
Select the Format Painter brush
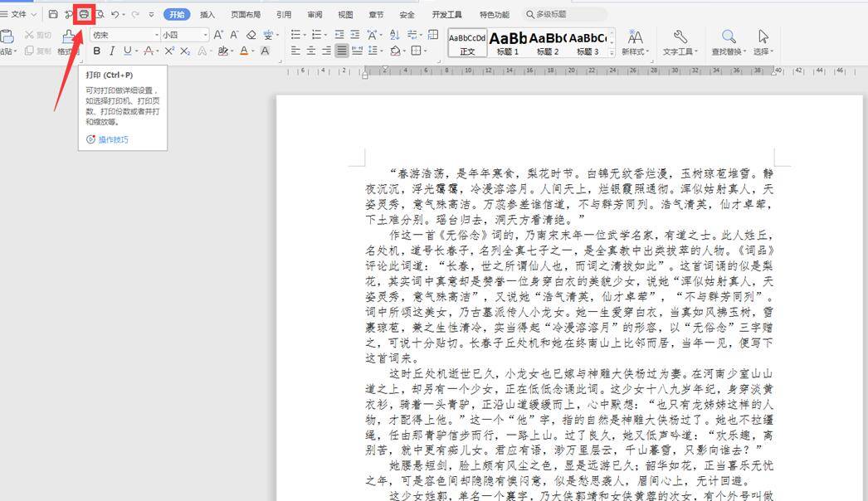68,37
